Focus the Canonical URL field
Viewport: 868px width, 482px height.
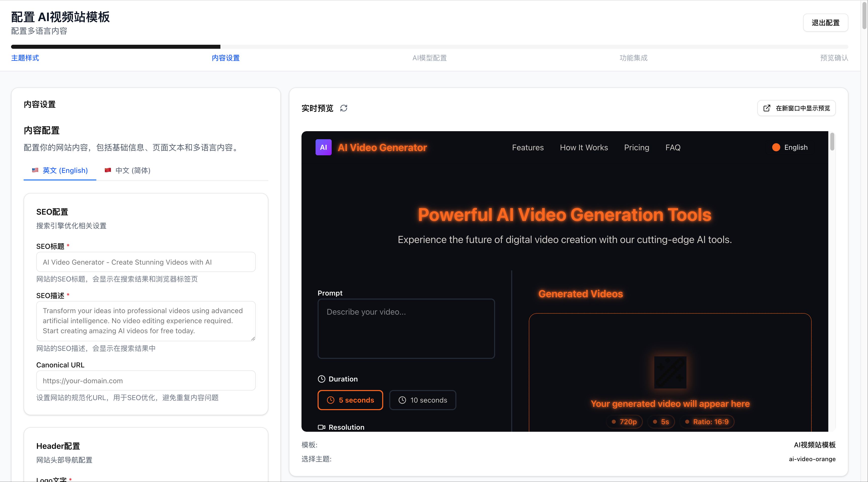click(x=146, y=380)
